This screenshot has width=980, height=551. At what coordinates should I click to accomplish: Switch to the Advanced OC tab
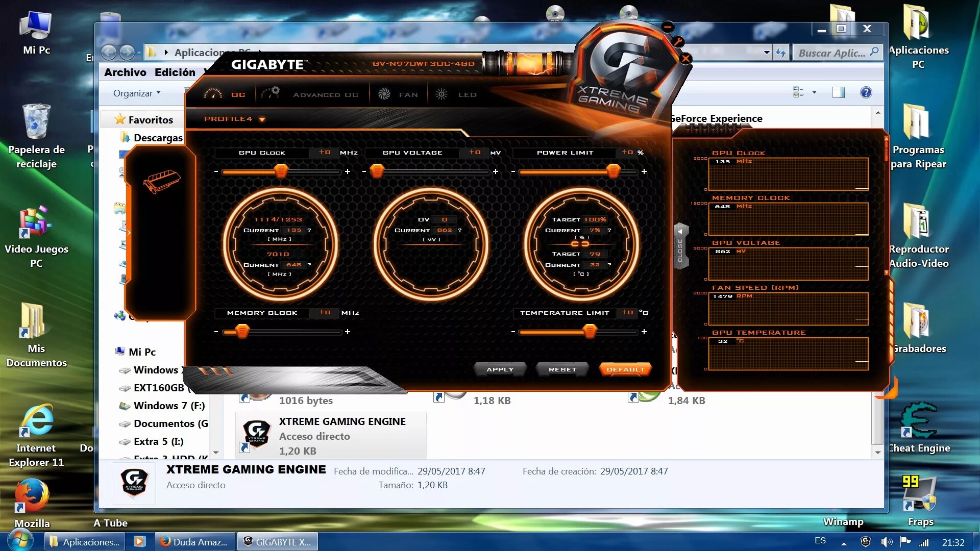[x=309, y=94]
